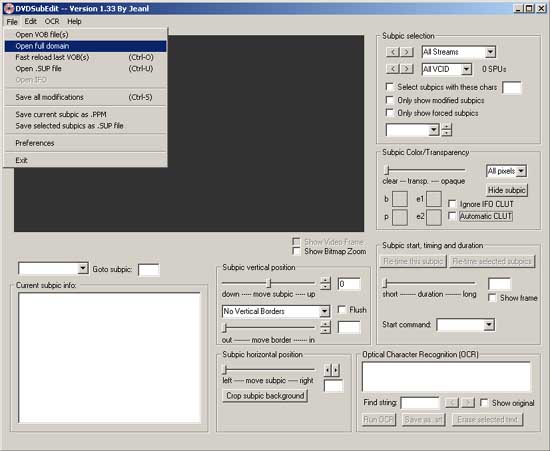Click the e2 color swatch
This screenshot has width=550, height=451.
click(434, 217)
